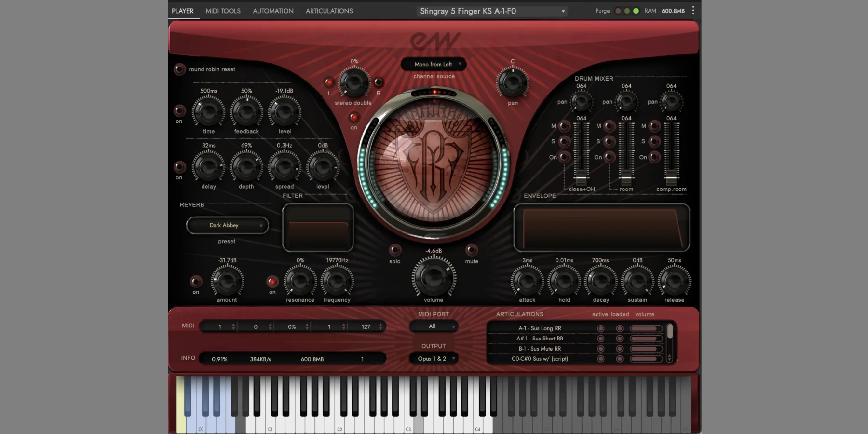The height and width of the screenshot is (434, 868).
Task: Click the round robin reset button
Action: 179,69
